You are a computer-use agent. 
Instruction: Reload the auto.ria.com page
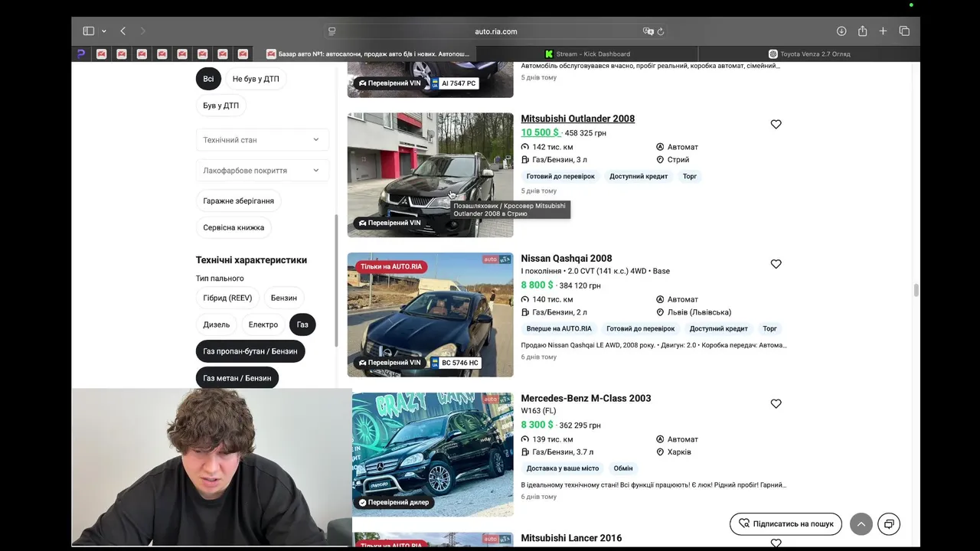pos(661,31)
